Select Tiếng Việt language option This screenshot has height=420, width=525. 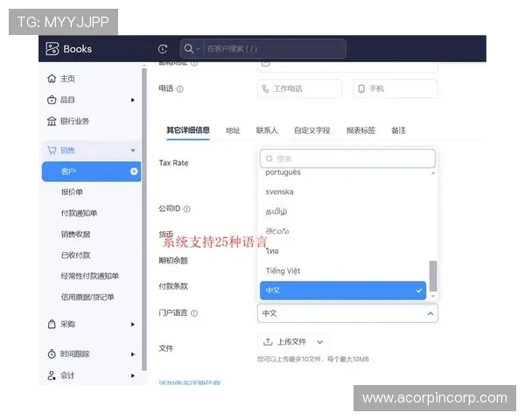pos(283,270)
